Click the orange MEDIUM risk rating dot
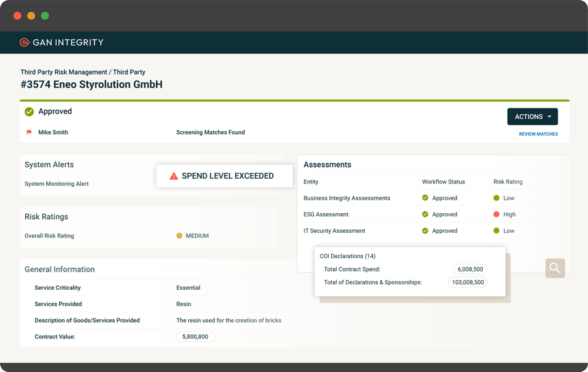Screen dimensions: 588x372 click(x=179, y=236)
